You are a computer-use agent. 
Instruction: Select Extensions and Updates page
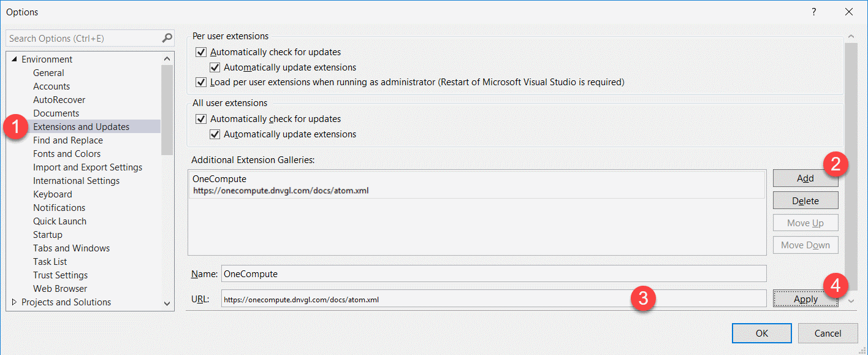(x=81, y=127)
